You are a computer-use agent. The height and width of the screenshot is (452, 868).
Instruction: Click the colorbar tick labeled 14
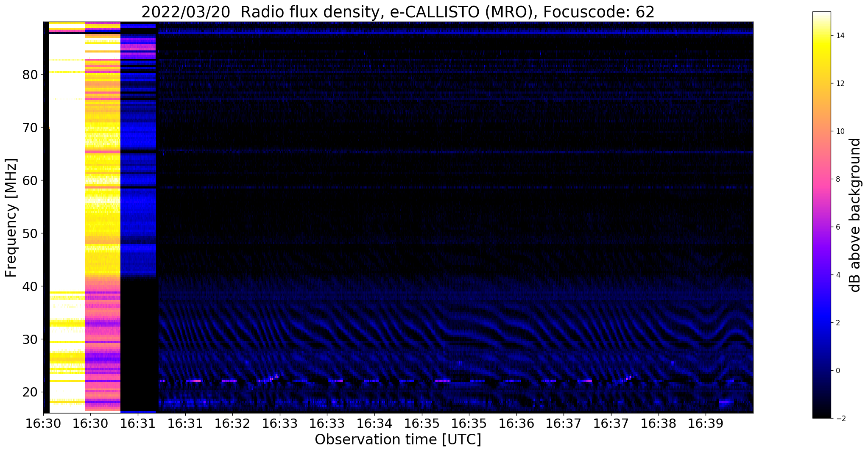click(x=840, y=36)
